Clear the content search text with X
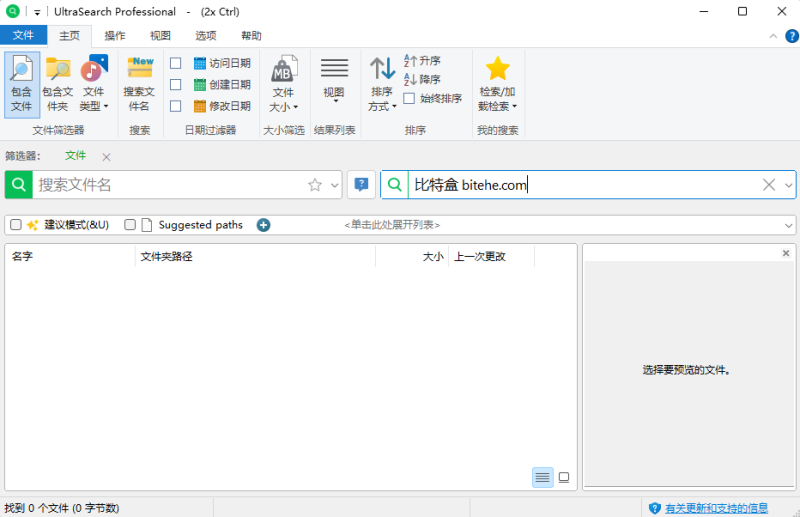800x517 pixels. pyautogui.click(x=769, y=185)
